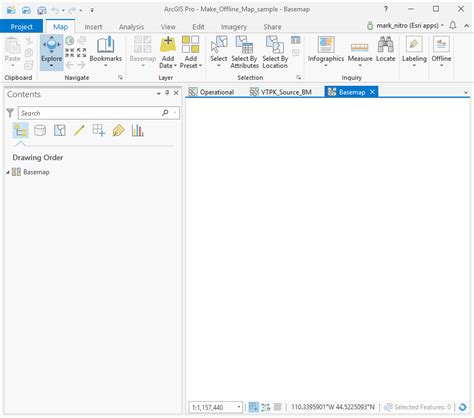Open the Undo history dropdown arrow
Screen dimensions: 474x418
tap(63, 11)
